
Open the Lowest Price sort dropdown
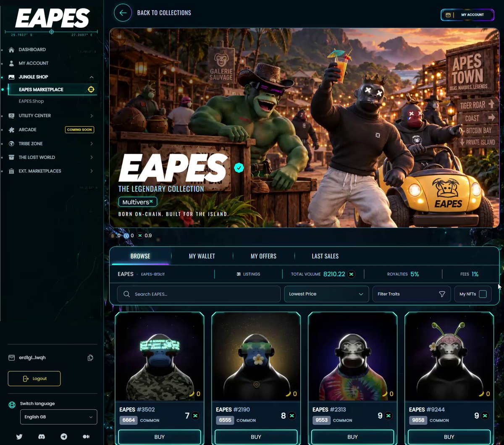tap(326, 294)
